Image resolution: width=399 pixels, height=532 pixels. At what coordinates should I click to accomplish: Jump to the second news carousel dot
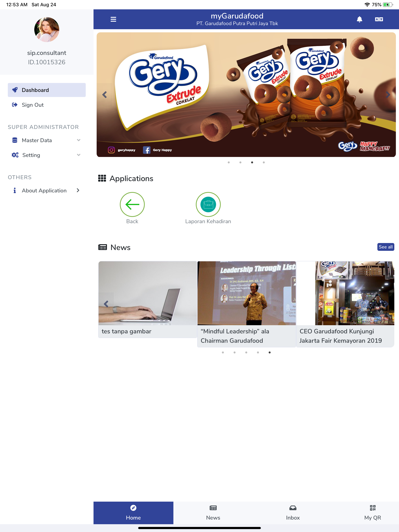(x=235, y=353)
